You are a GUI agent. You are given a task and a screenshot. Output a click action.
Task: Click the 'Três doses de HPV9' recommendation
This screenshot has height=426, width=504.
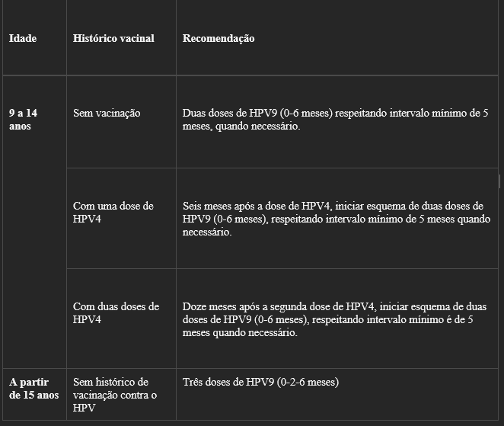click(x=260, y=382)
